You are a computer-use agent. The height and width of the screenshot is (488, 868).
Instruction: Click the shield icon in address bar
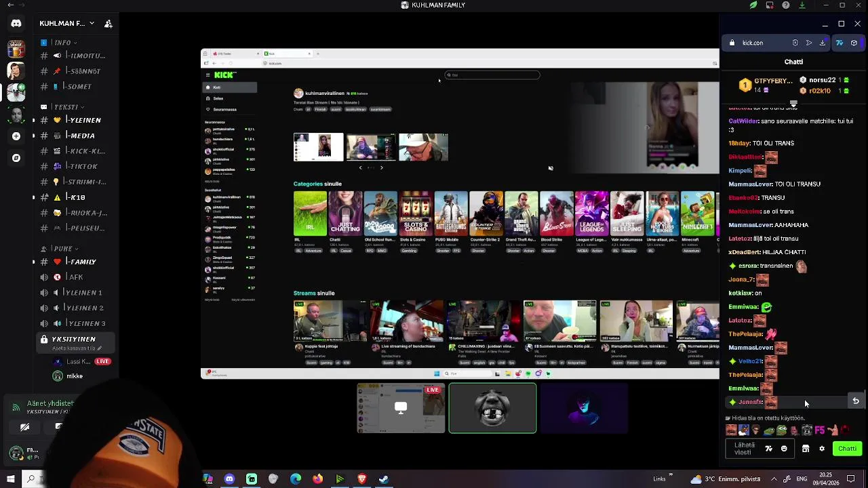(795, 43)
